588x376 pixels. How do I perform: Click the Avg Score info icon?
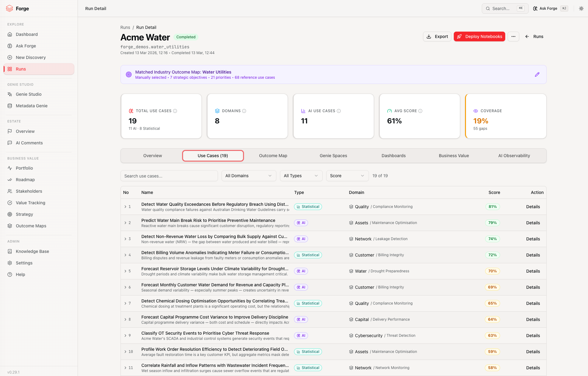(x=420, y=111)
